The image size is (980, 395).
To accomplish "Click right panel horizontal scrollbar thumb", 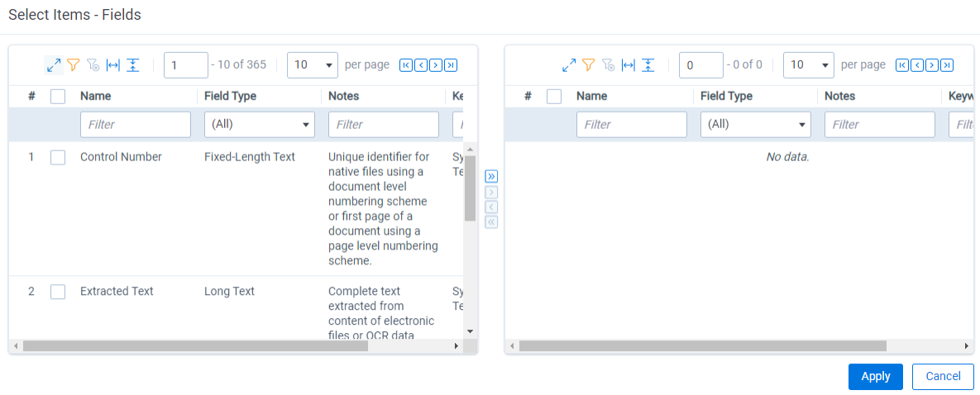I will click(x=702, y=345).
